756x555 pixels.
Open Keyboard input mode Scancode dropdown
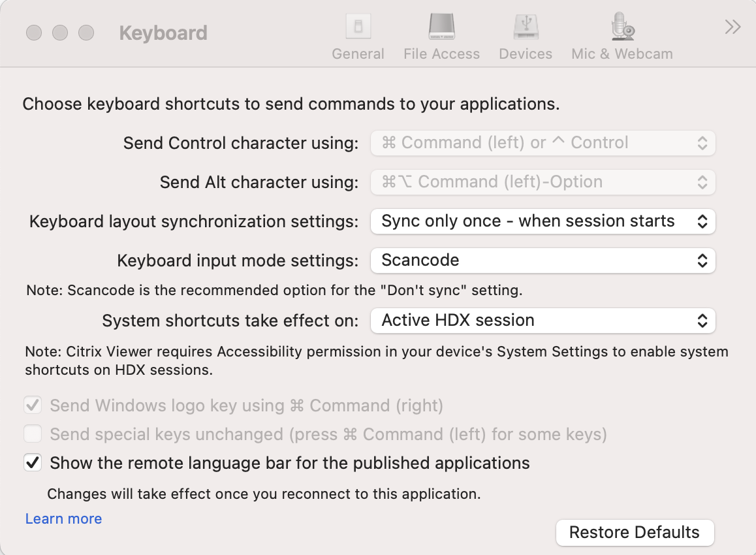[543, 261]
